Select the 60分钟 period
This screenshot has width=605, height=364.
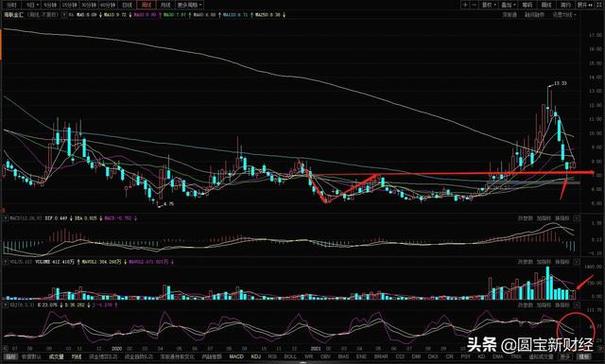109,5
